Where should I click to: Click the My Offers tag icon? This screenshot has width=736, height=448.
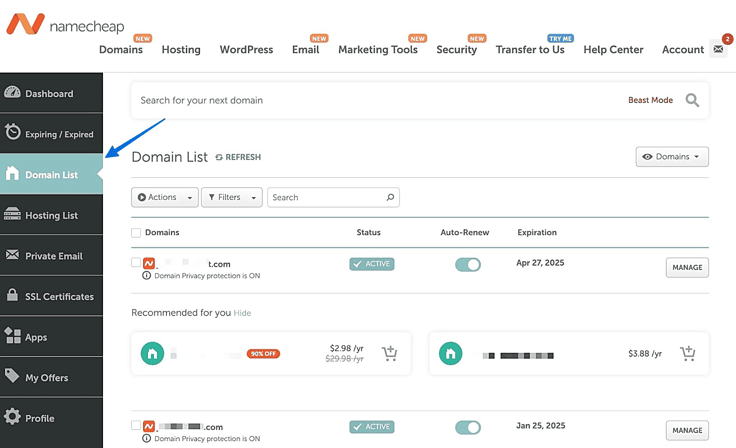tap(12, 376)
